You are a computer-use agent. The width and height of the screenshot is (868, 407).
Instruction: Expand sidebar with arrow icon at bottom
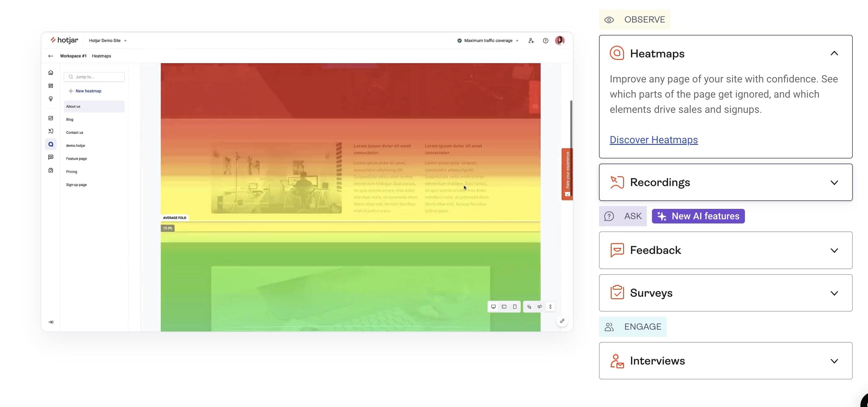point(51,322)
